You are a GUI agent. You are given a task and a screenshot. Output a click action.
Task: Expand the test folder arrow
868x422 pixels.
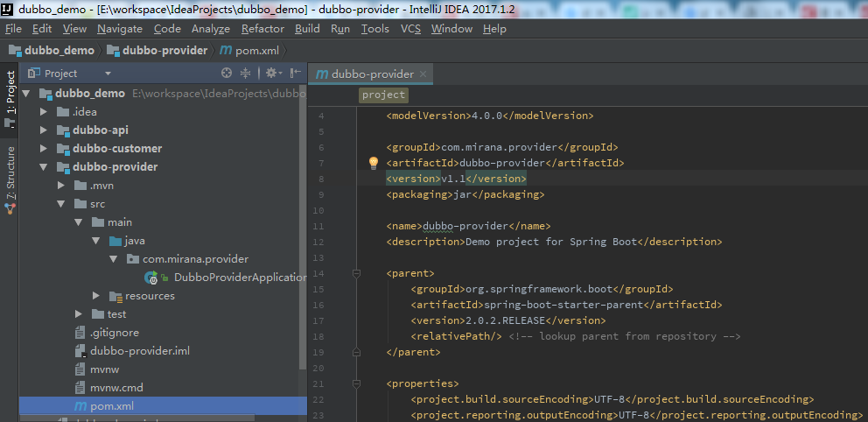[x=79, y=314]
